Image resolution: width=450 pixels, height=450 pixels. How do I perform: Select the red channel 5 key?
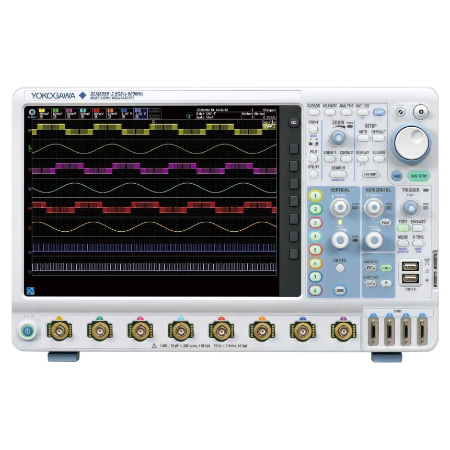click(315, 250)
